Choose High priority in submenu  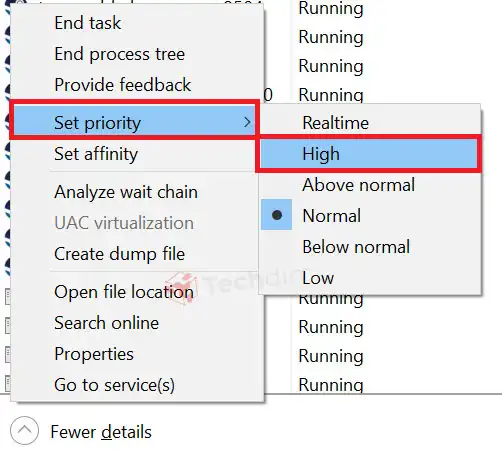tap(368, 154)
